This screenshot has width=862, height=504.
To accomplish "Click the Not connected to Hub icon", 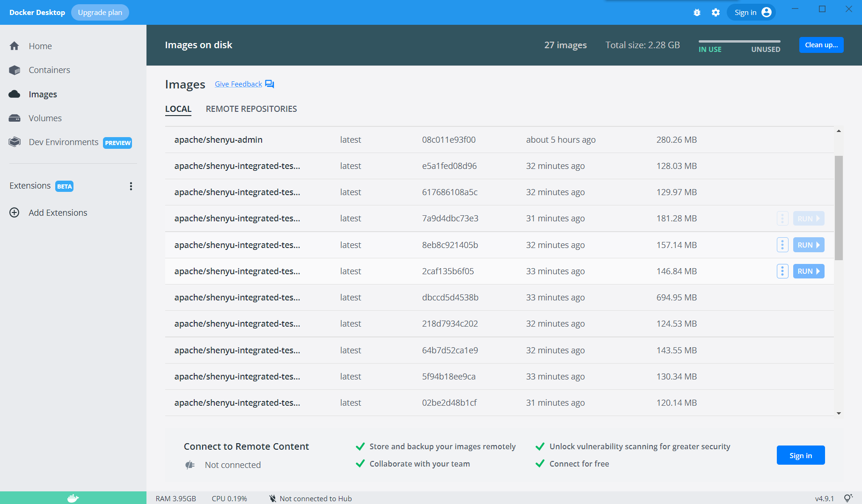I will pyautogui.click(x=273, y=499).
